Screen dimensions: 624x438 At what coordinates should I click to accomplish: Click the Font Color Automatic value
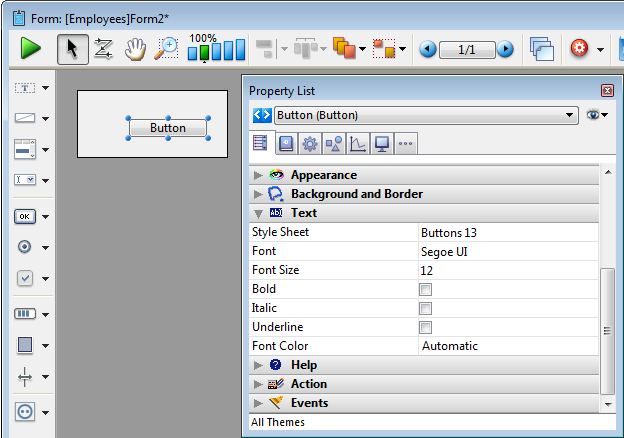click(450, 346)
